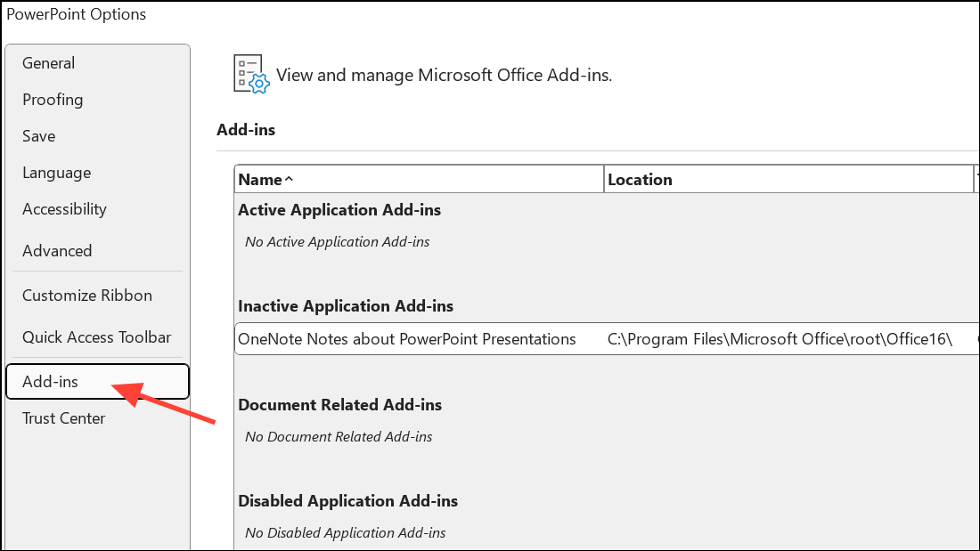View the Advanced options page
The width and height of the screenshot is (980, 551).
pos(57,251)
